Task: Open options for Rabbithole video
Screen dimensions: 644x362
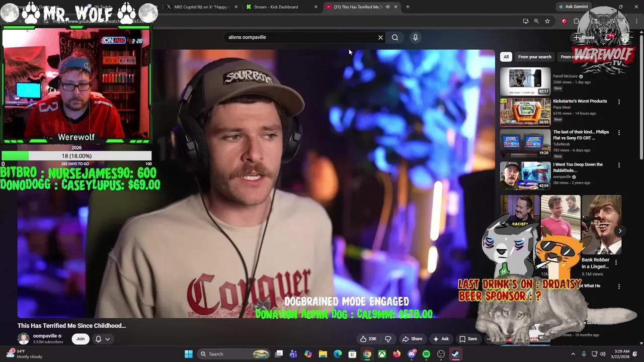Action: tap(619, 165)
